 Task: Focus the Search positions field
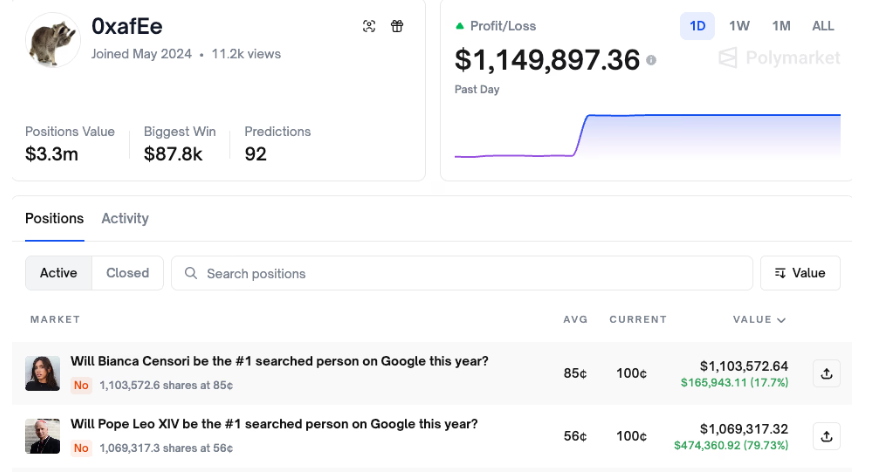coord(470,273)
